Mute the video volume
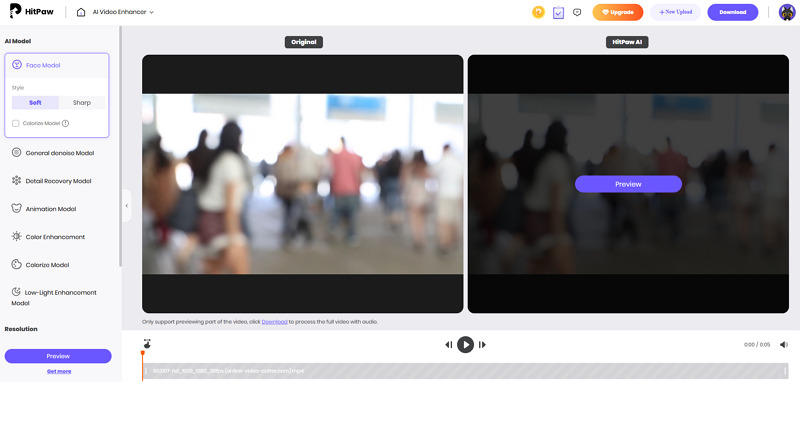This screenshot has height=446, width=800. coord(783,344)
